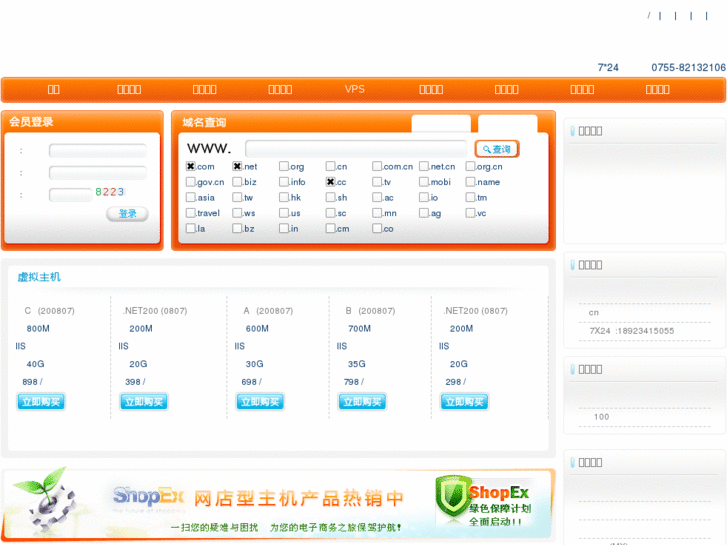Image resolution: width=727 pixels, height=545 pixels.
Task: Toggle the .us checkbox
Action: point(284,213)
